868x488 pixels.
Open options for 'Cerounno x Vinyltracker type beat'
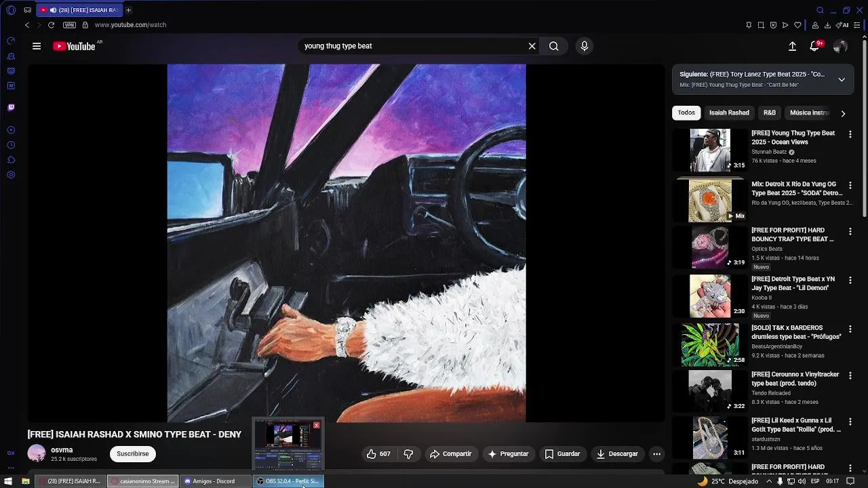coord(850,375)
